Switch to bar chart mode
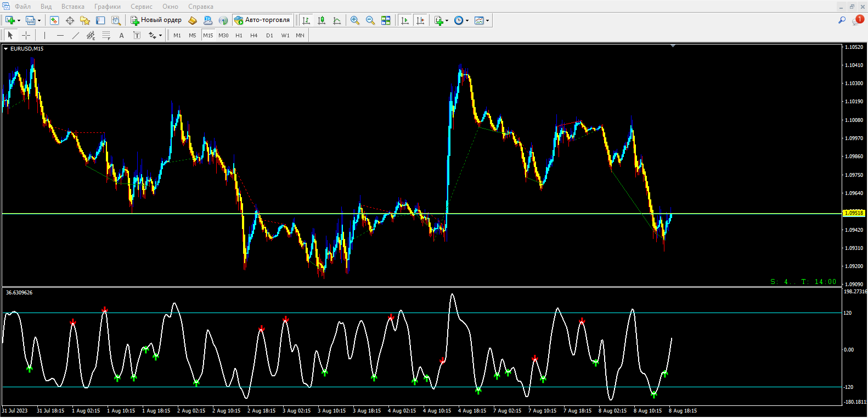Viewport: 868px width, 418px height. pyautogui.click(x=306, y=20)
